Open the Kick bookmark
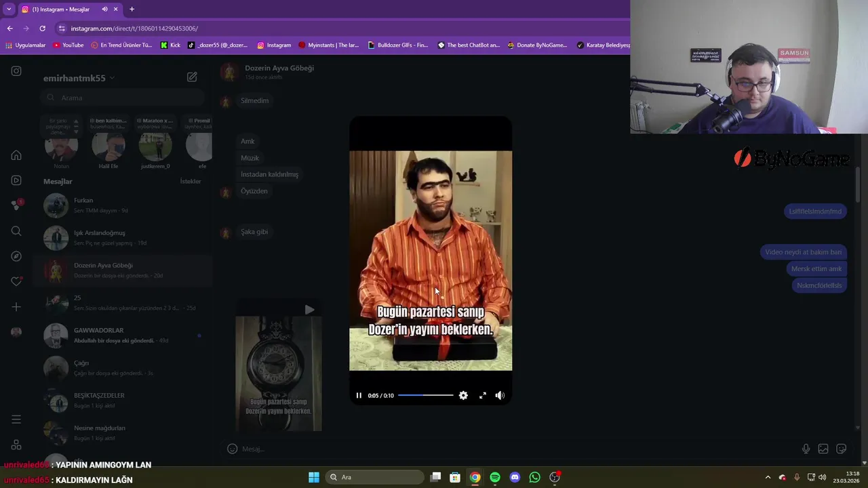Image resolution: width=868 pixels, height=488 pixels. click(x=170, y=45)
